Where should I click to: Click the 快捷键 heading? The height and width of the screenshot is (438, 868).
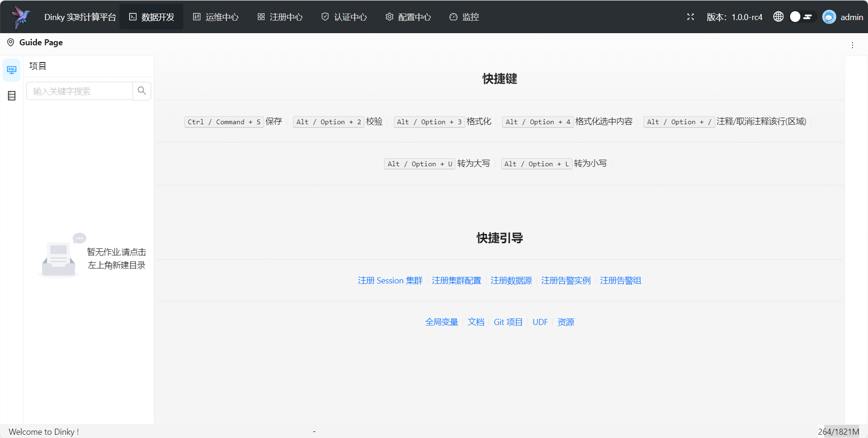click(x=500, y=79)
